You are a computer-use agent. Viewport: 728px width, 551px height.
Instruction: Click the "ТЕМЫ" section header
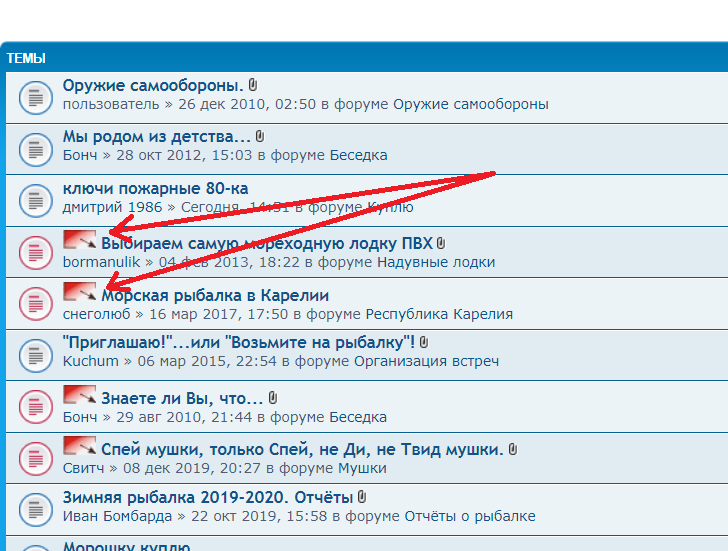(x=26, y=59)
